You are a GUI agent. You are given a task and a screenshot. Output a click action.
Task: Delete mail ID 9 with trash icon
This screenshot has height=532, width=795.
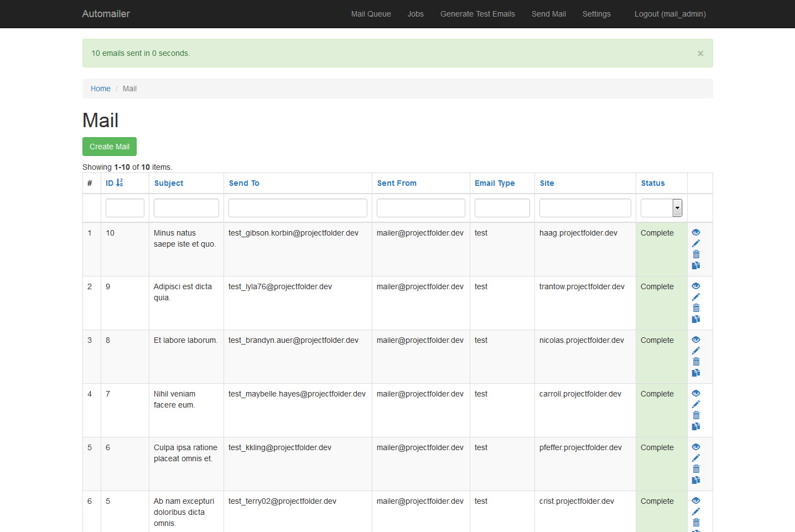[x=696, y=308]
